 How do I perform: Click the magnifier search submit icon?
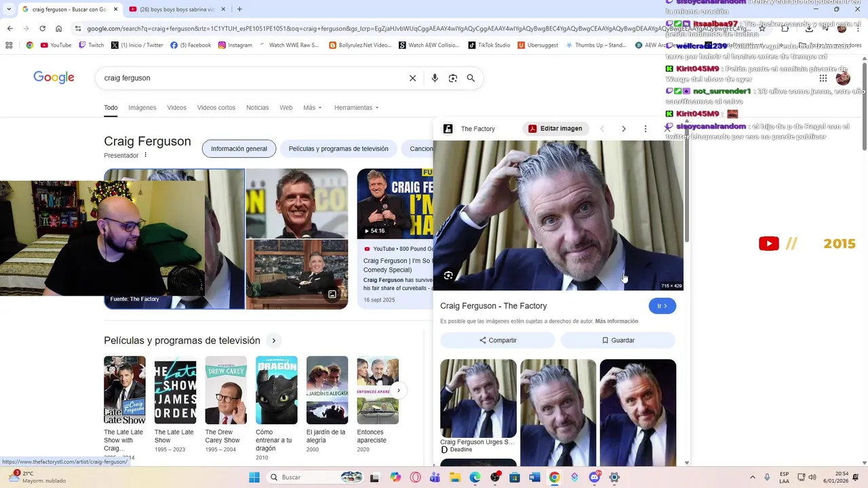point(471,78)
